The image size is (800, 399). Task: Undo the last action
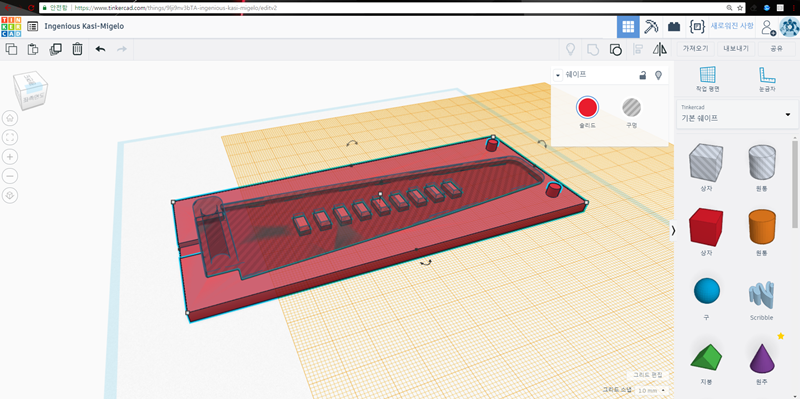(x=101, y=49)
